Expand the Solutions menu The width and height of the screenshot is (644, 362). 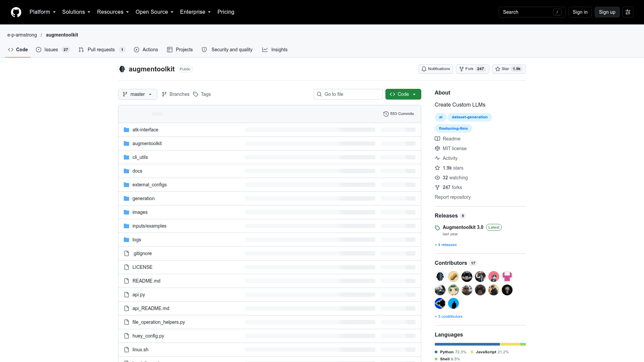coord(76,12)
